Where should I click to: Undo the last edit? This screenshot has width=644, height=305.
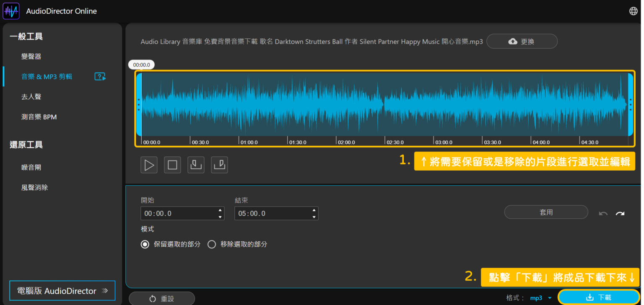(x=603, y=213)
